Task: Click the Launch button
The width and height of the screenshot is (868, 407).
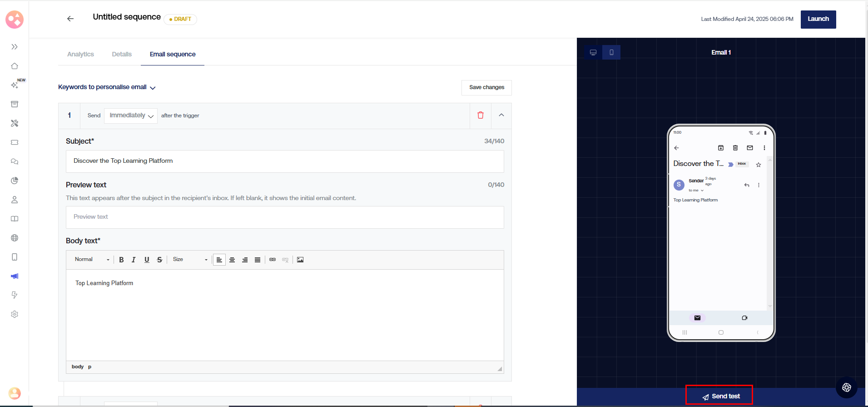Action: click(818, 19)
